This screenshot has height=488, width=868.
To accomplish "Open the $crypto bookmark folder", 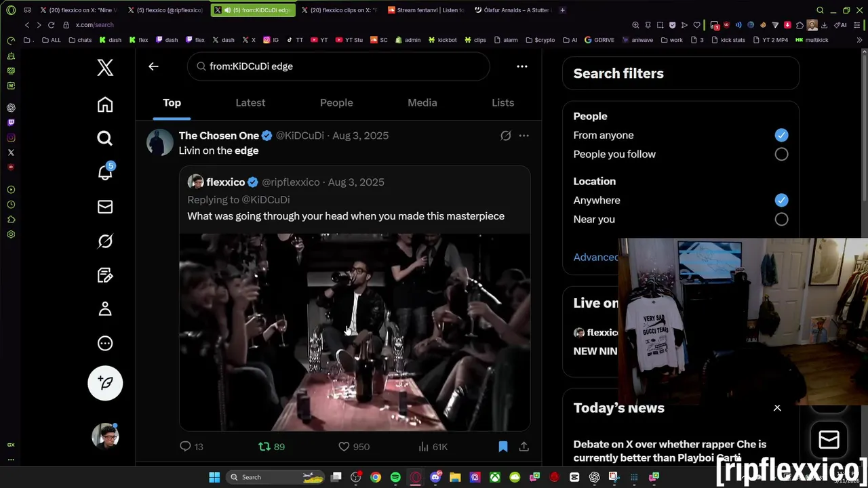I will point(540,40).
